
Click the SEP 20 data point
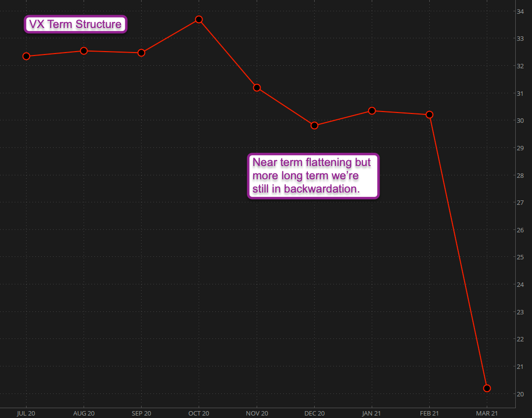click(x=142, y=53)
